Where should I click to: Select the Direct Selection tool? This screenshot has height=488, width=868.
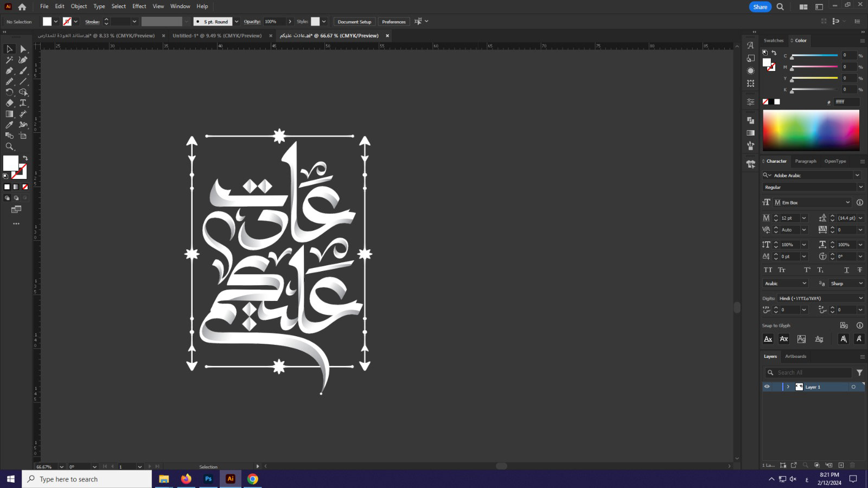click(x=23, y=49)
